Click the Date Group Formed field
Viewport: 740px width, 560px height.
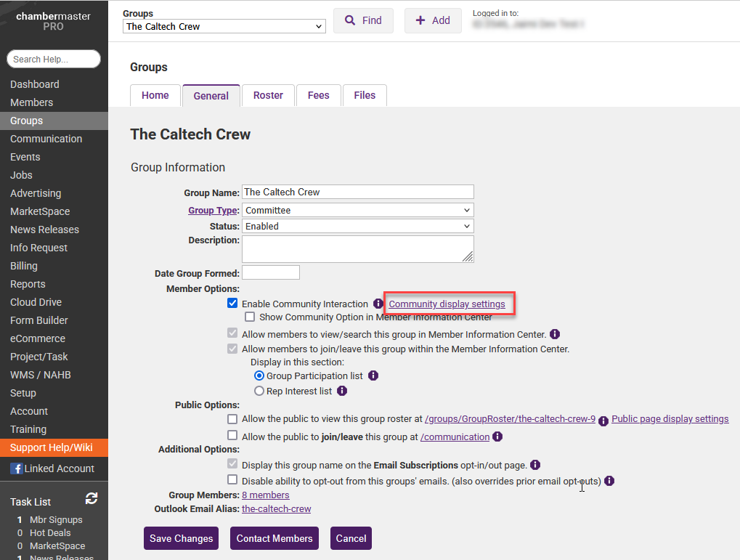click(x=270, y=273)
